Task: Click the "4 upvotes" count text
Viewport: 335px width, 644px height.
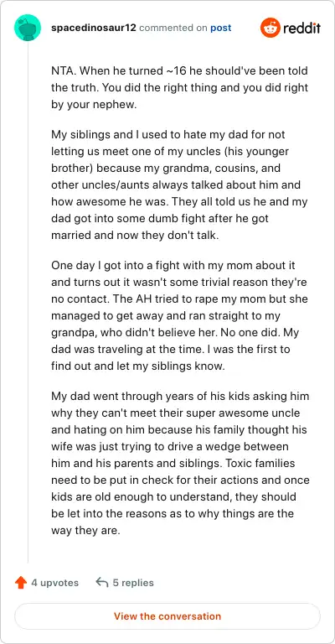Action: [x=55, y=583]
